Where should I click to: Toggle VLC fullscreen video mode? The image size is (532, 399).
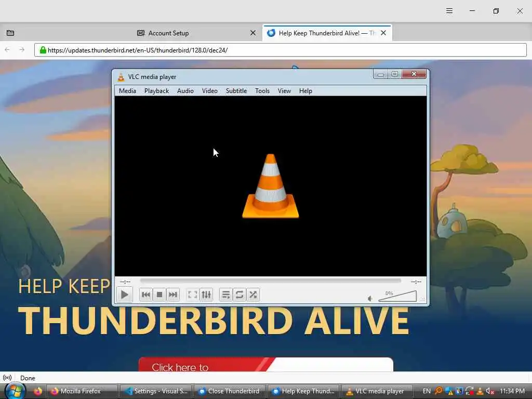pos(192,295)
